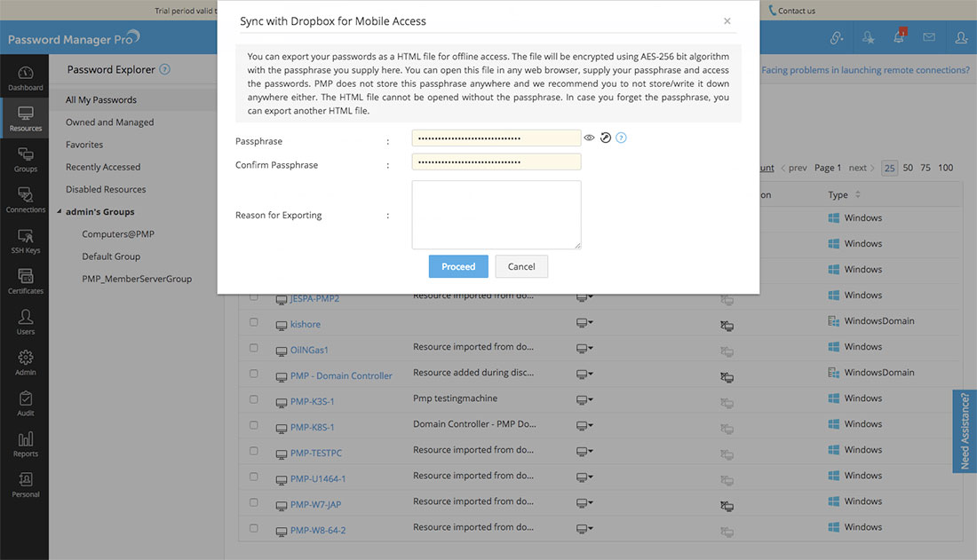977x560 pixels.
Task: Close the Sync with Dropbox dialog
Action: click(727, 21)
